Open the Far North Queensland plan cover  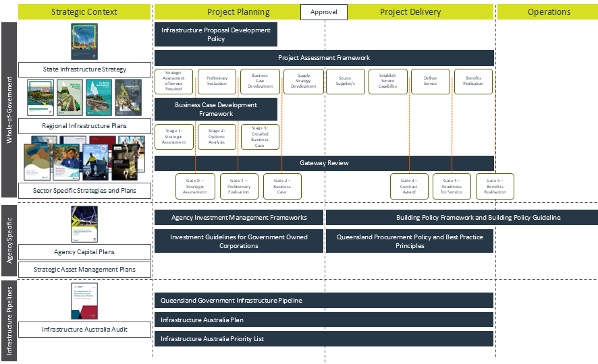point(99,98)
